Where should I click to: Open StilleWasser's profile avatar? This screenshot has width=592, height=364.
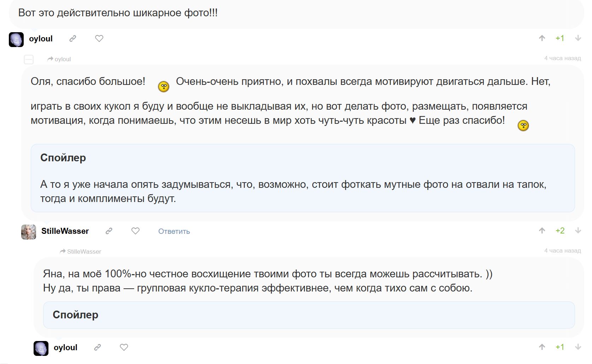coord(29,232)
